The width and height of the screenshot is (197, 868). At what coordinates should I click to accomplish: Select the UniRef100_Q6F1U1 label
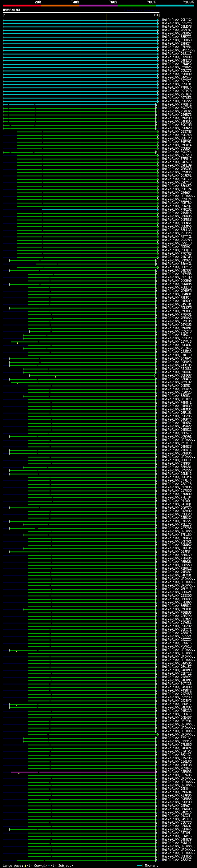[176, 413]
